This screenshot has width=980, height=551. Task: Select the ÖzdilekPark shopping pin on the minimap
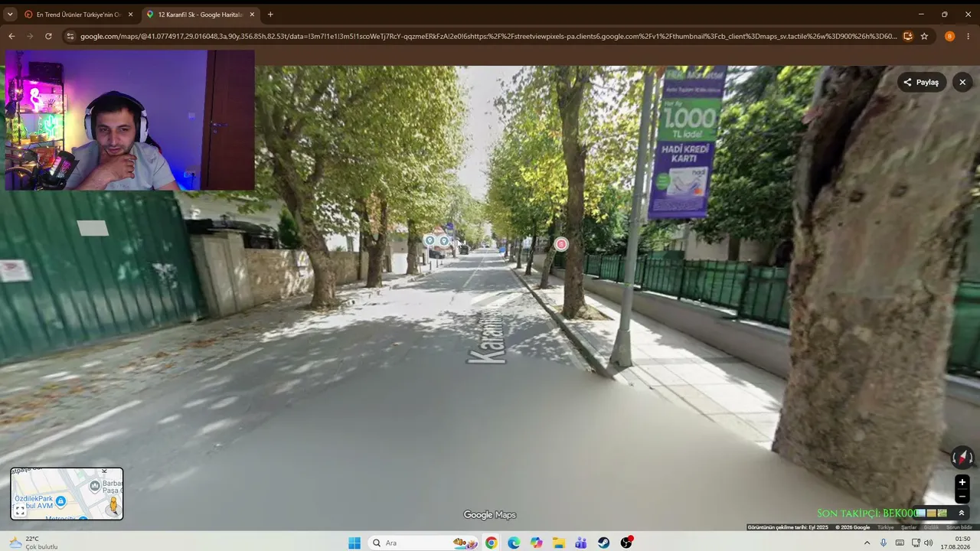click(x=60, y=501)
